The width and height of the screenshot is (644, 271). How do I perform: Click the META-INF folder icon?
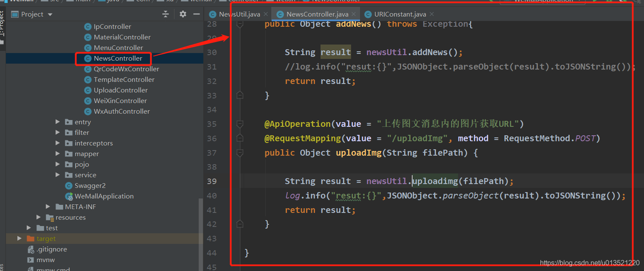pos(59,207)
